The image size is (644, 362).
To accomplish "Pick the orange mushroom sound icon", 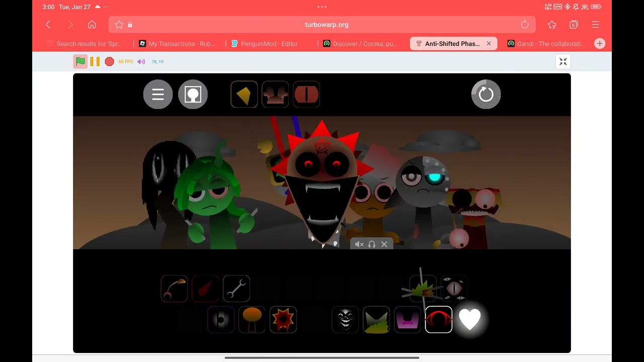I will pos(252,320).
